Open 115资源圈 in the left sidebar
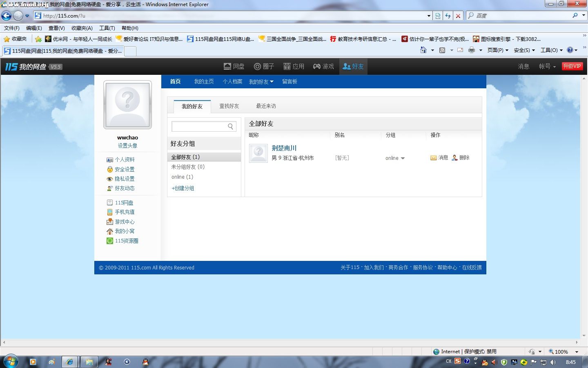 click(126, 241)
